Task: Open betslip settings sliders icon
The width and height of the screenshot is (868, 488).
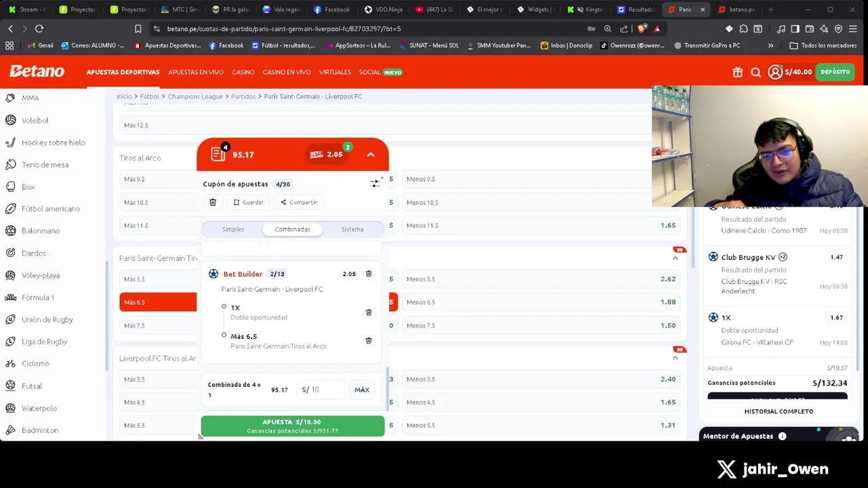Action: (375, 183)
